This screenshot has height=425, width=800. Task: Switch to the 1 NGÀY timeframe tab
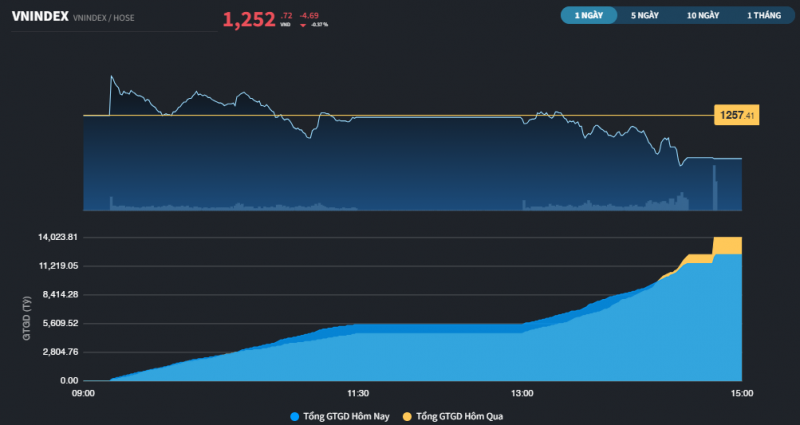coord(588,16)
